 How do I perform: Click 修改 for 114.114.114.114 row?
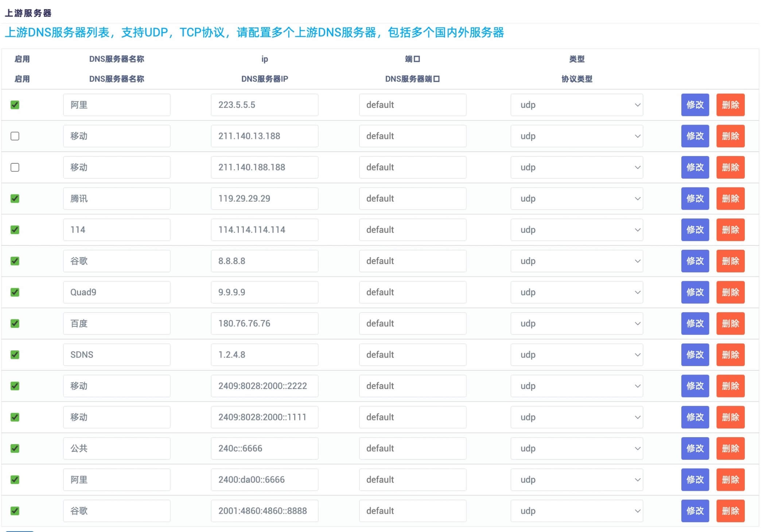694,230
